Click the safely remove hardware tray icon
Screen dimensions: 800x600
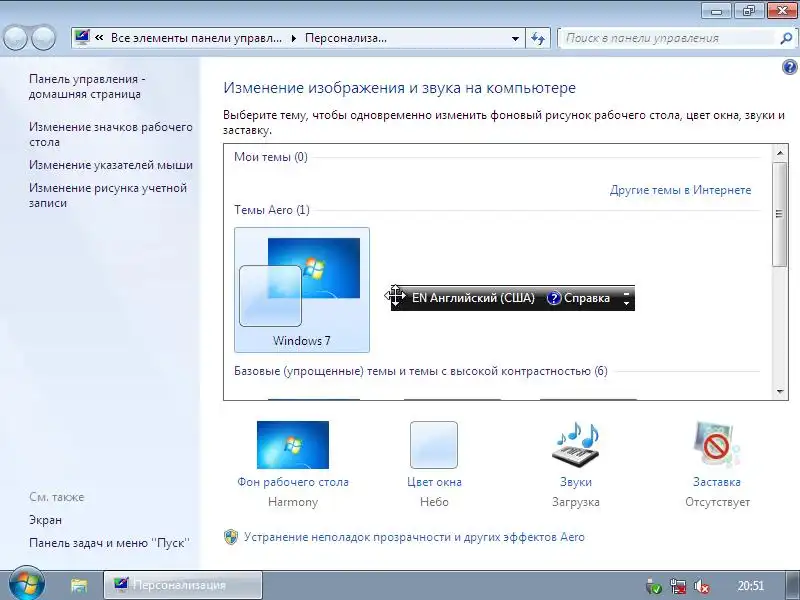pyautogui.click(x=653, y=586)
